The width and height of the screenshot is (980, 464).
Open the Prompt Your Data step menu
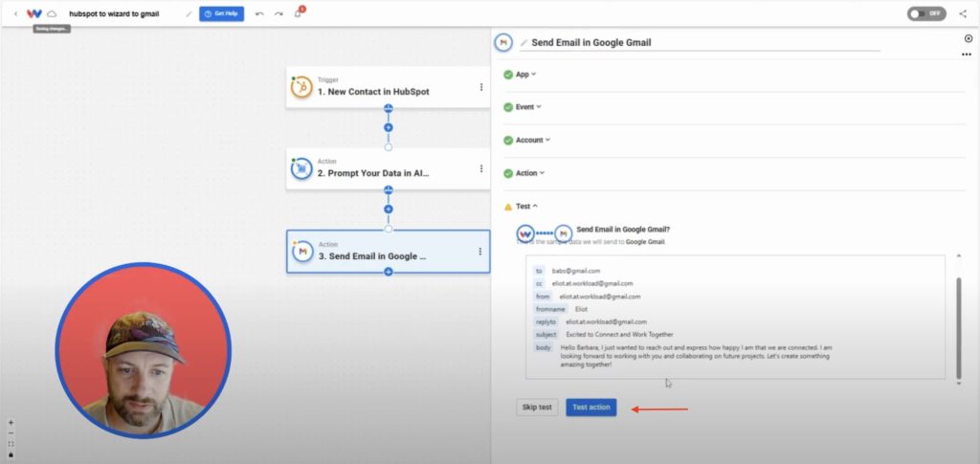[x=481, y=168]
